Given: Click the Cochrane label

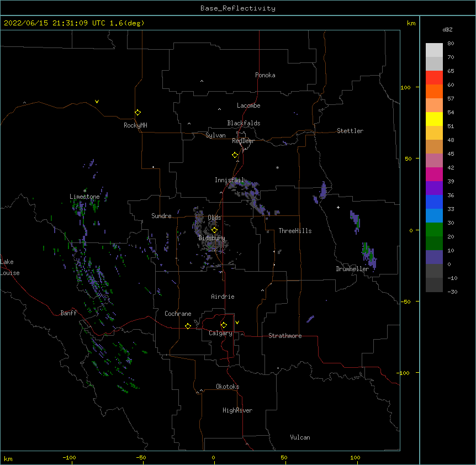Looking at the screenshot, I should [x=178, y=314].
